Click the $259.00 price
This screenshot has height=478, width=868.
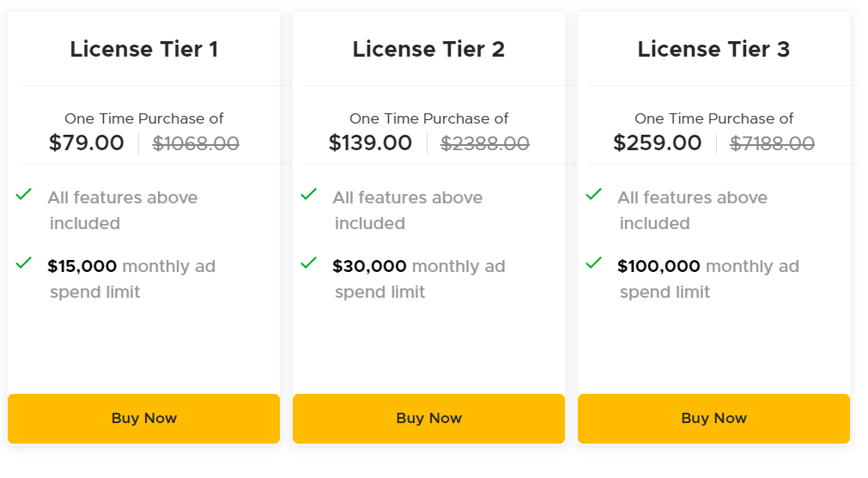(x=657, y=143)
